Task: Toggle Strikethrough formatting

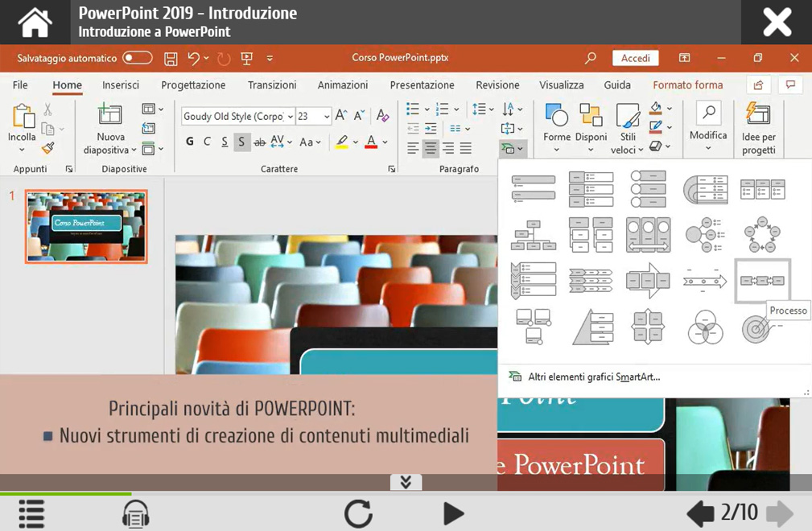Action: point(260,142)
